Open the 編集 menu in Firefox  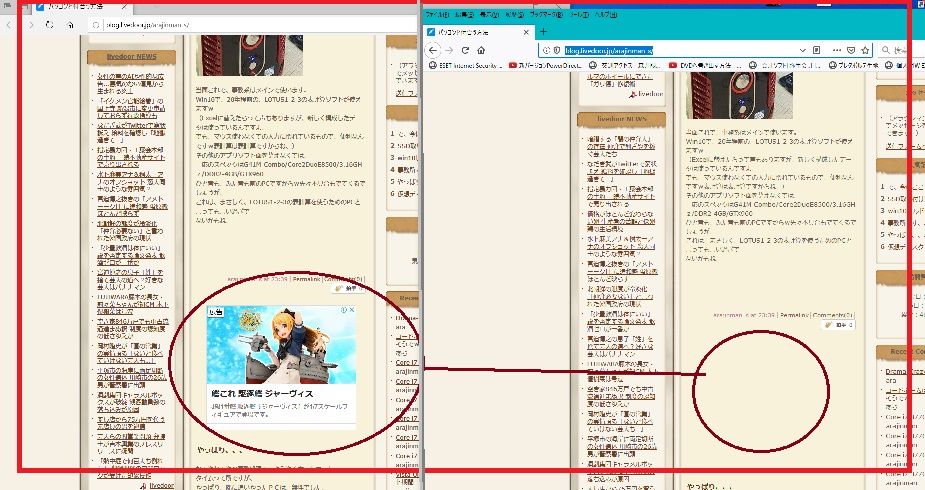(464, 14)
